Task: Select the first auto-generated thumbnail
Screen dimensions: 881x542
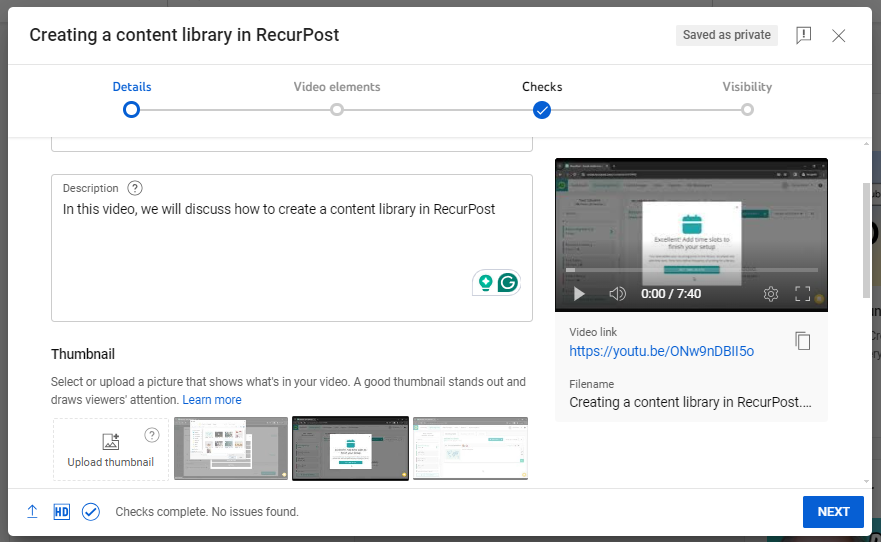Action: [x=231, y=448]
